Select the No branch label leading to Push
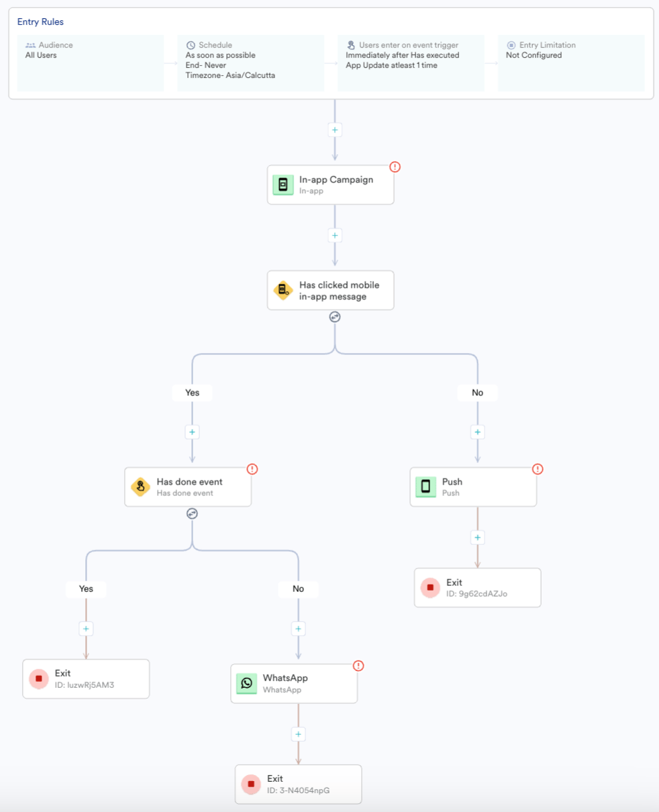659x812 pixels. pyautogui.click(x=477, y=393)
